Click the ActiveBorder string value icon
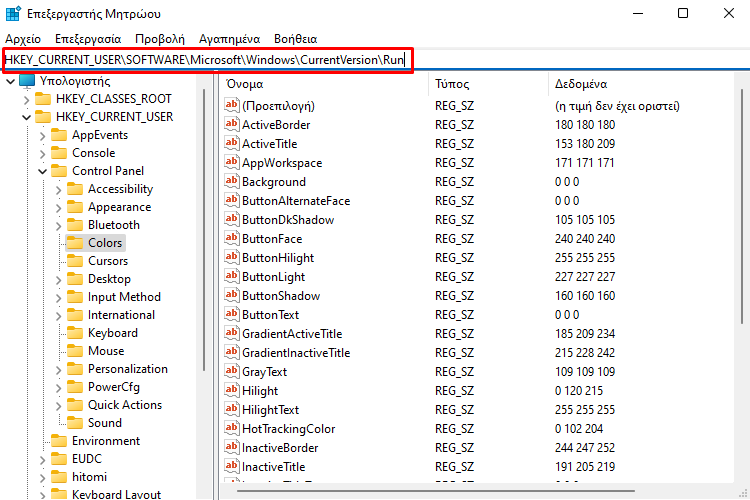 232,124
